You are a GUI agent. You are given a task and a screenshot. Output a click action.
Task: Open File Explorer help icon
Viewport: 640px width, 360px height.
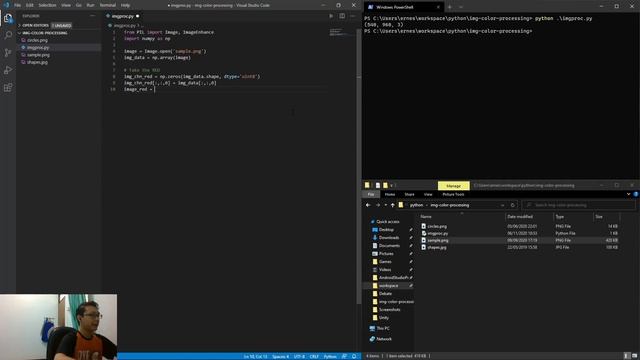tap(636, 194)
